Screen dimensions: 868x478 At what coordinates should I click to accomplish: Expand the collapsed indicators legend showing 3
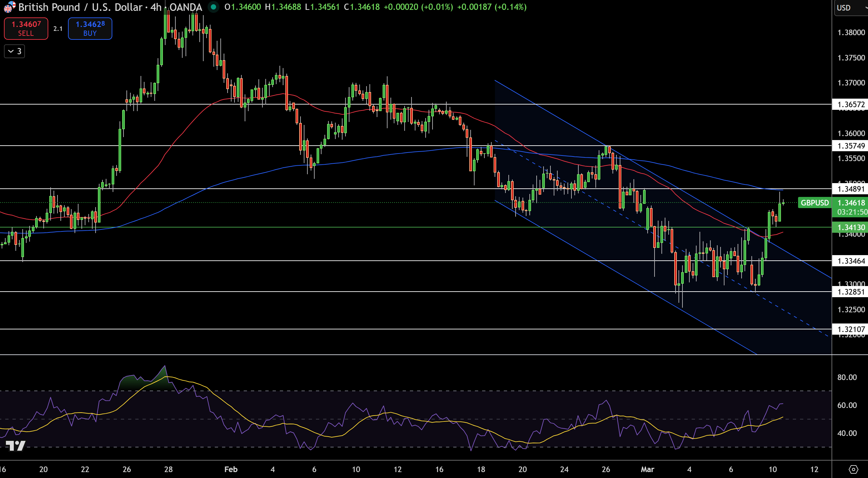(x=14, y=51)
